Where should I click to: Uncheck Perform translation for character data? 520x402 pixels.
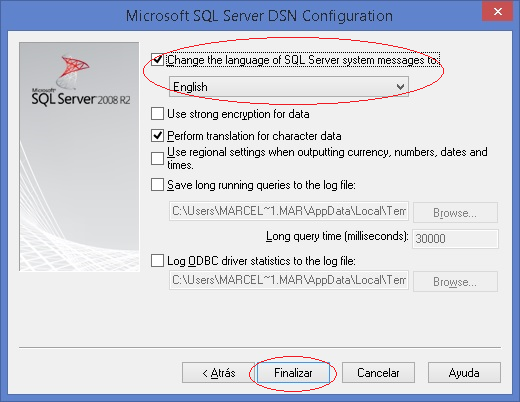pyautogui.click(x=157, y=136)
